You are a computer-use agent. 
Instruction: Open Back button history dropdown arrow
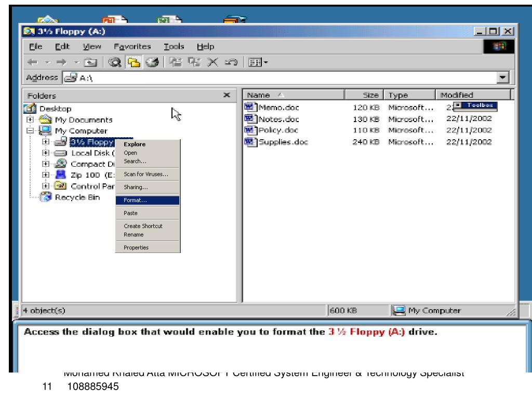coord(47,62)
